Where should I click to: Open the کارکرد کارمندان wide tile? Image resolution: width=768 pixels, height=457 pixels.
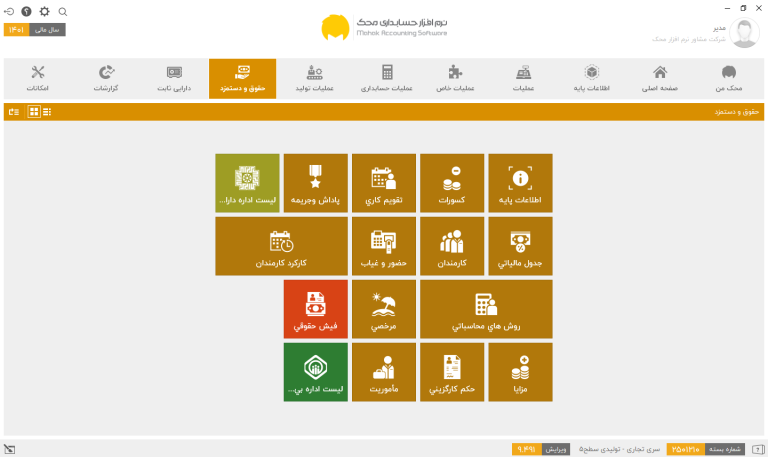click(281, 246)
